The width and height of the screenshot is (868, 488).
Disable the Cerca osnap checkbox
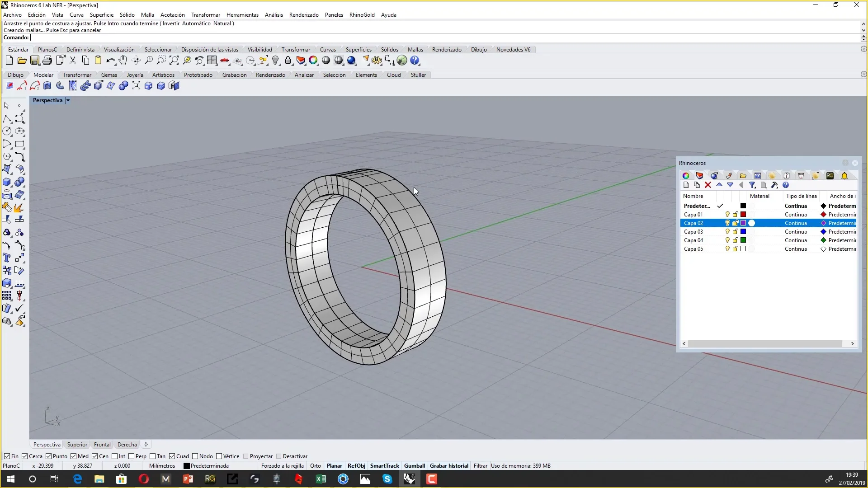25,456
